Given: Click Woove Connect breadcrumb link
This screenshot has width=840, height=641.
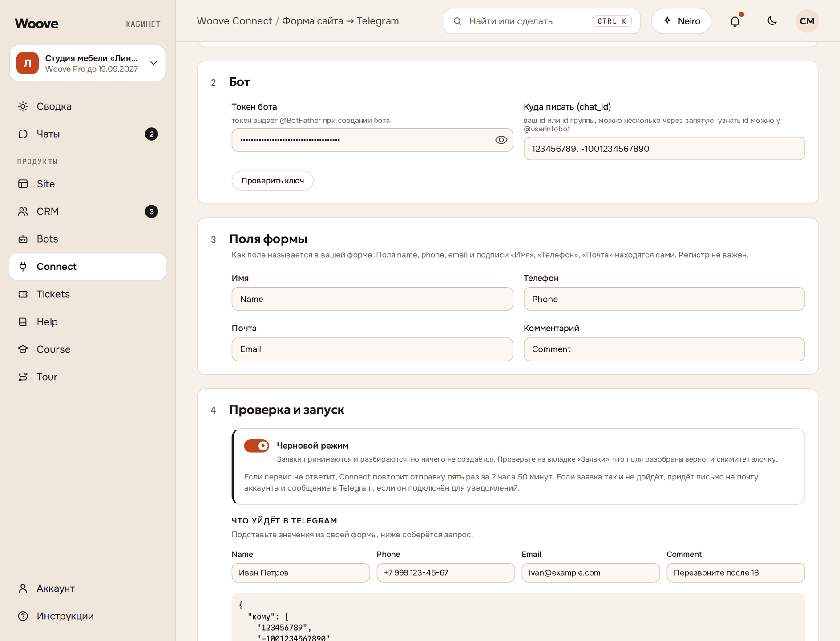Looking at the screenshot, I should click(234, 21).
